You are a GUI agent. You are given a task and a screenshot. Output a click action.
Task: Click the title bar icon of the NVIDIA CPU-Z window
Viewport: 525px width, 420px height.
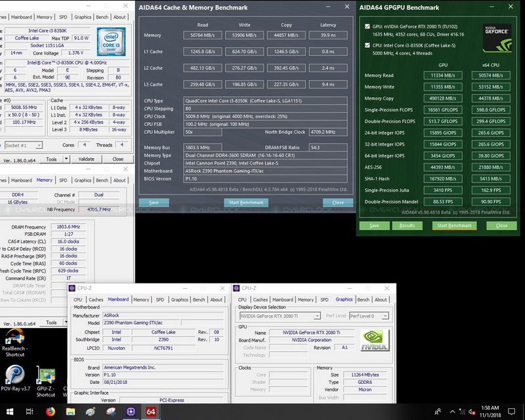coord(236,288)
